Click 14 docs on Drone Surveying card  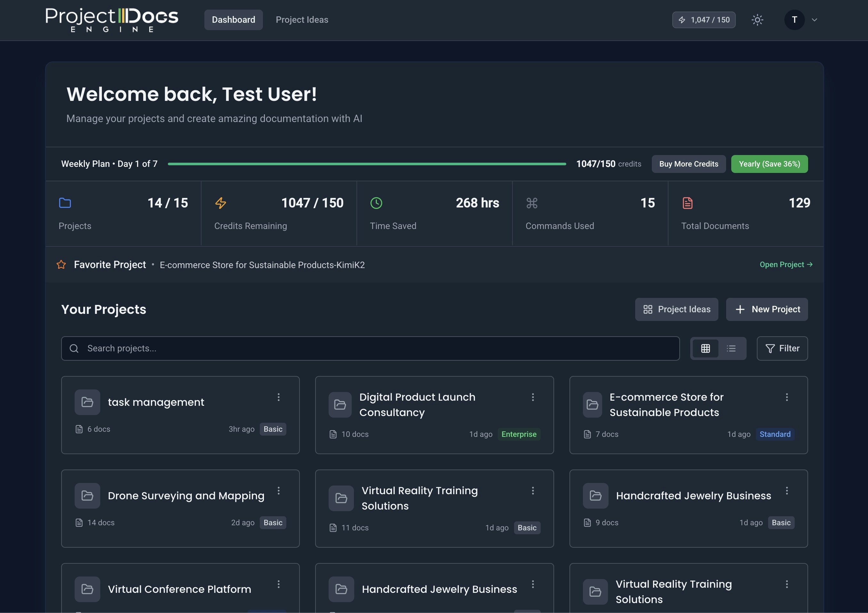(101, 523)
